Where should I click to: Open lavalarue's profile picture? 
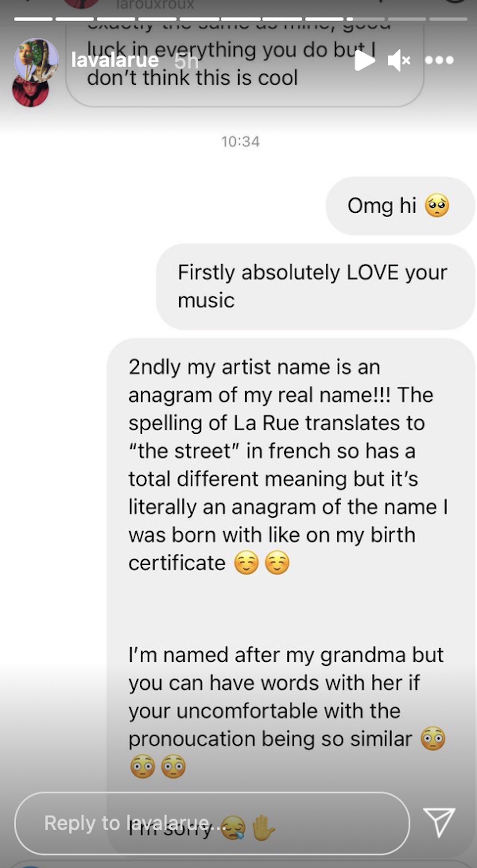click(36, 60)
